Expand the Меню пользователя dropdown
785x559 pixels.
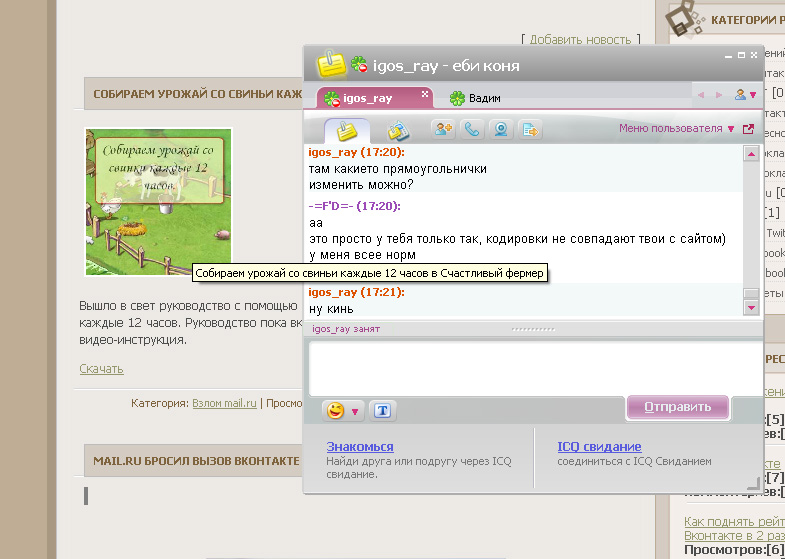(x=676, y=128)
